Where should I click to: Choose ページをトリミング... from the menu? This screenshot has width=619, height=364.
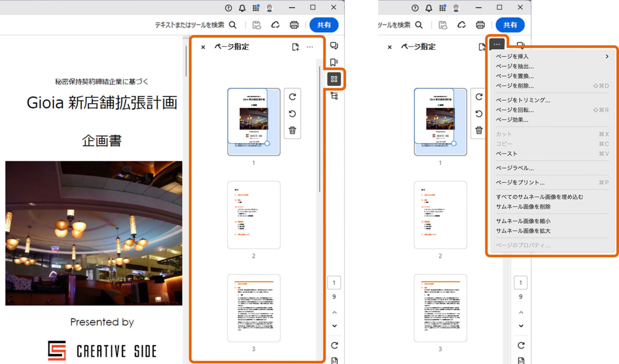click(523, 100)
